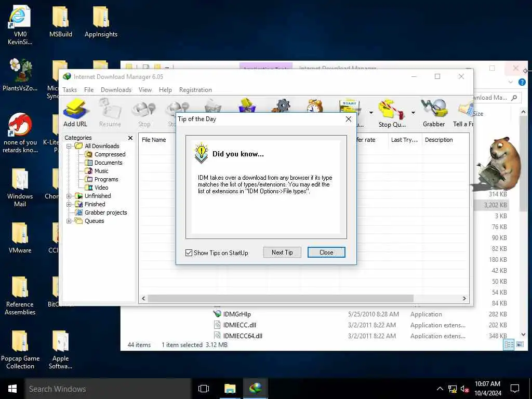The width and height of the screenshot is (532, 399).
Task: Open the Windows Start menu
Action: point(12,389)
